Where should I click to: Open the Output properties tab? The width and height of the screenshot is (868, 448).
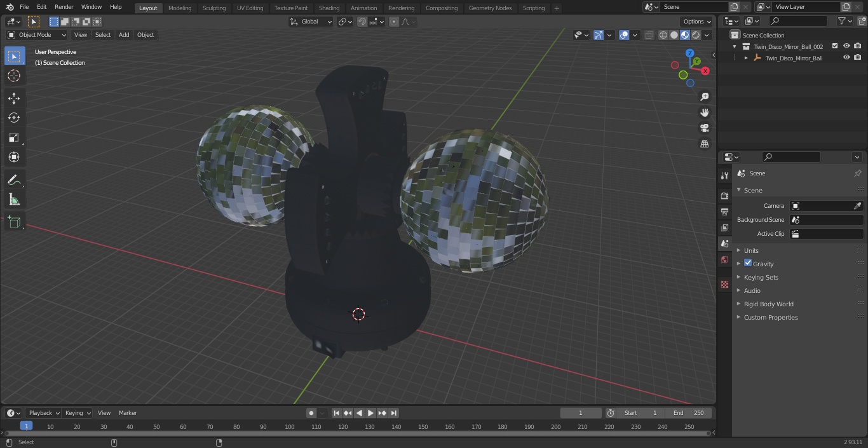724,212
